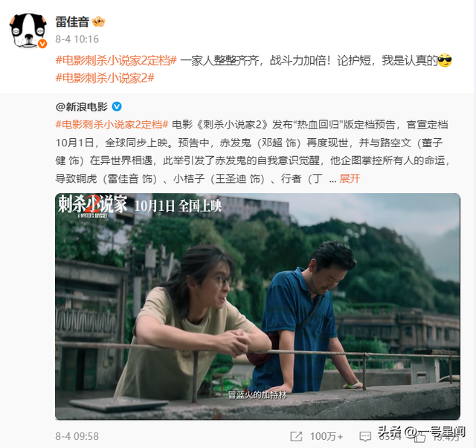476x448 pixels.
Task: Click the crown membership badge beside 雷佳音
Action: (x=98, y=22)
